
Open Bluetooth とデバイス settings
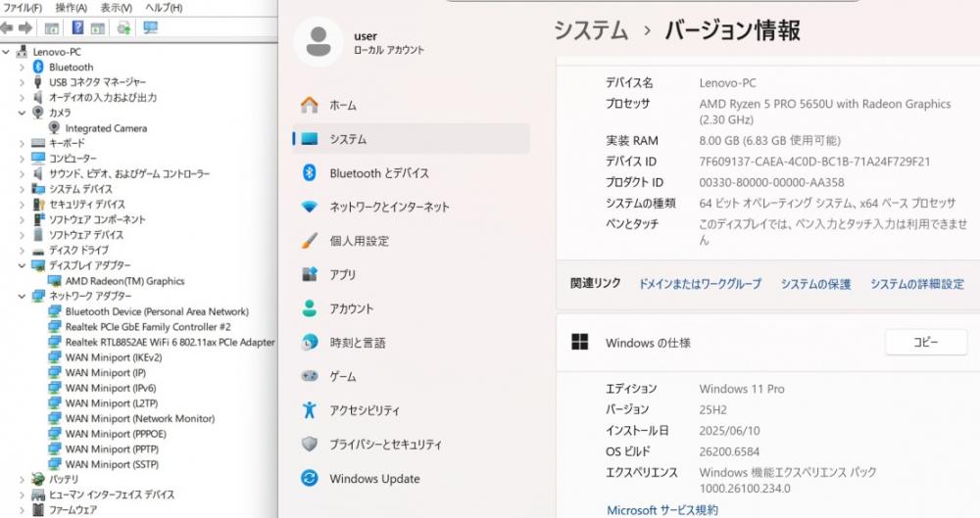pos(411,173)
